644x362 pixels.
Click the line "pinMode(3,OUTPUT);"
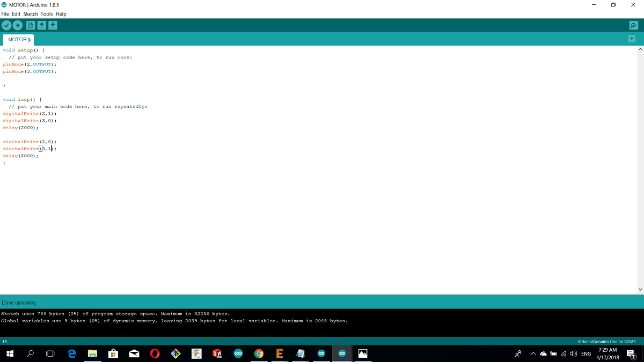click(30, 71)
